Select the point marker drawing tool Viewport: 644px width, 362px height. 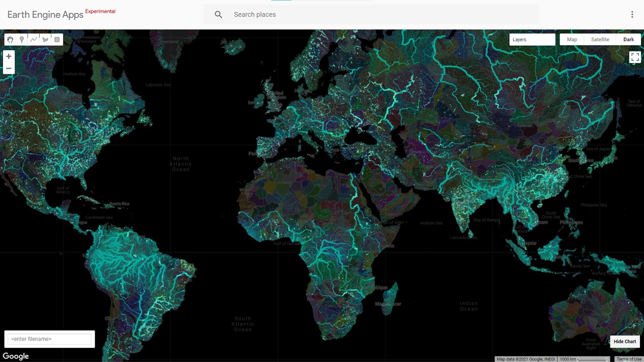pyautogui.click(x=22, y=39)
